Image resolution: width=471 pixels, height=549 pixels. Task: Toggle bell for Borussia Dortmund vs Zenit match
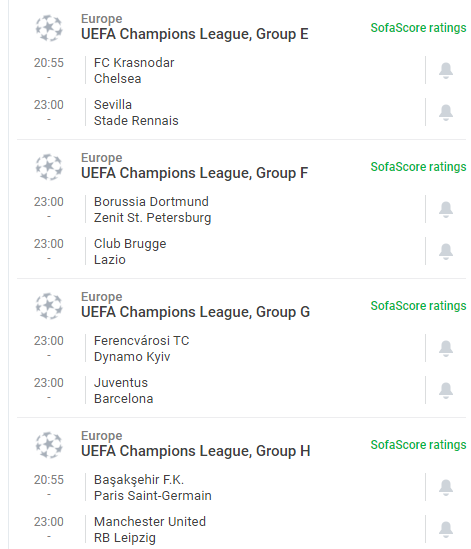point(446,210)
